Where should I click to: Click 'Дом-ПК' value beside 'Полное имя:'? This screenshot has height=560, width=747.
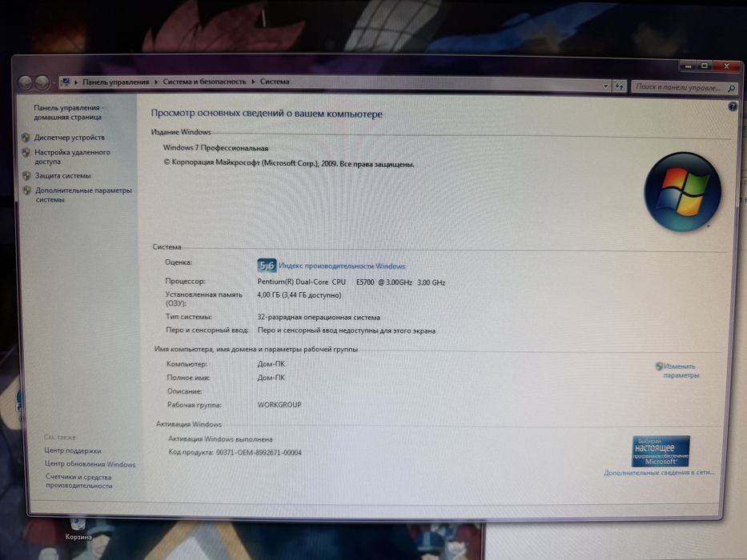click(x=271, y=378)
